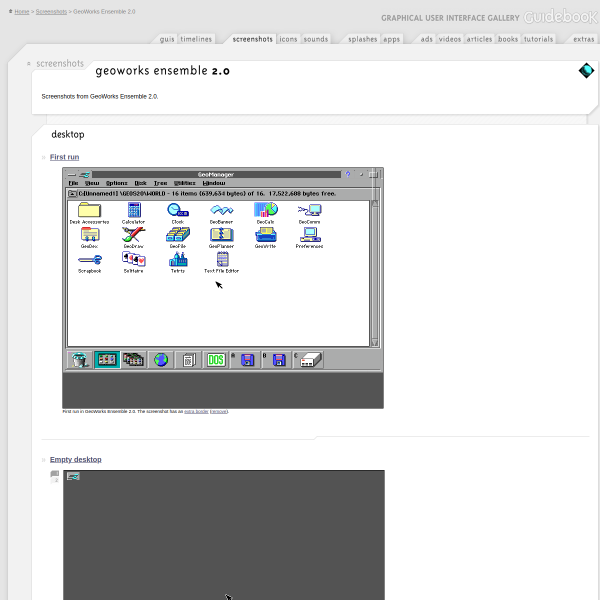This screenshot has width=600, height=600.
Task: Switch to the apps tab
Action: coord(391,39)
